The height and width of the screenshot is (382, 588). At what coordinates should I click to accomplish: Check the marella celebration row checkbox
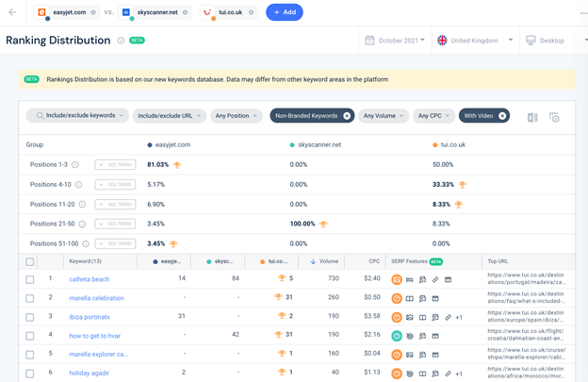[29, 298]
